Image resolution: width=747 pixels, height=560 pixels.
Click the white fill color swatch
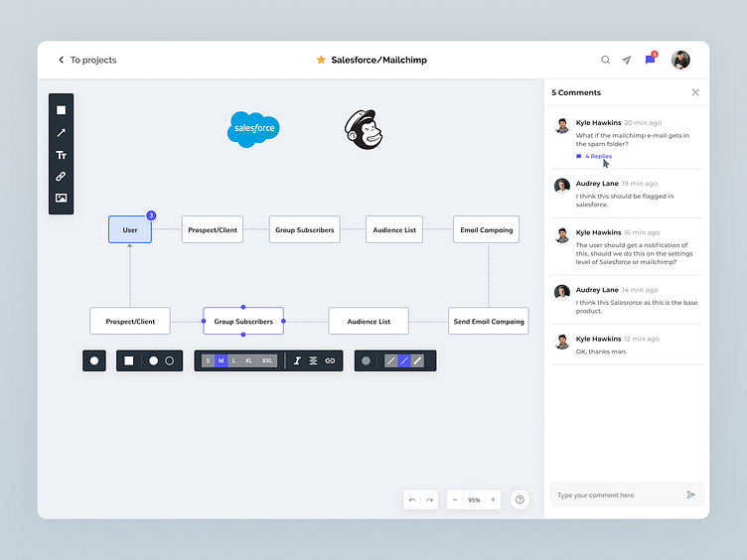[95, 360]
